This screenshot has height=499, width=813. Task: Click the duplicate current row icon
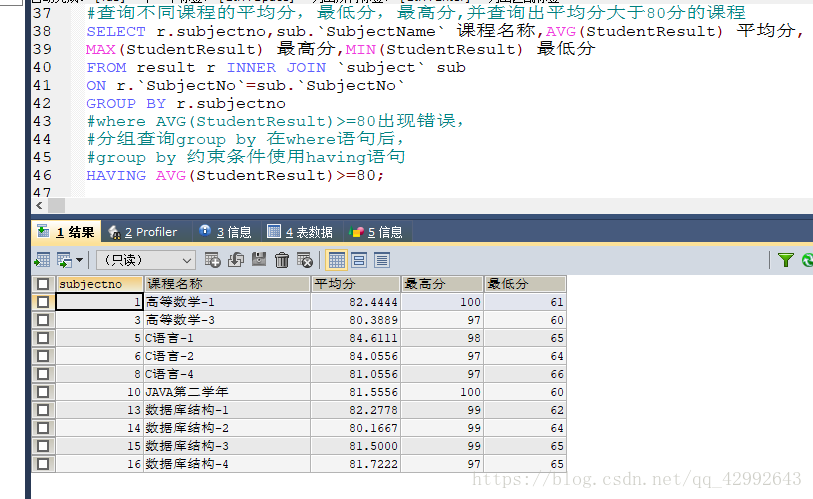[236, 260]
